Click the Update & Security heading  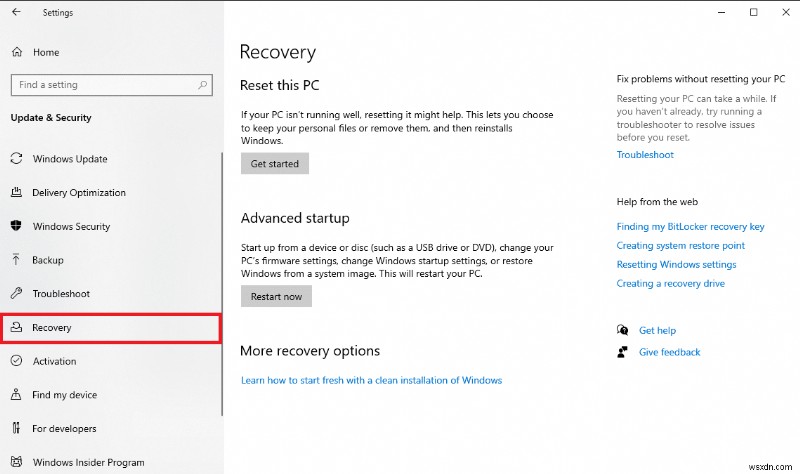pyautogui.click(x=51, y=117)
